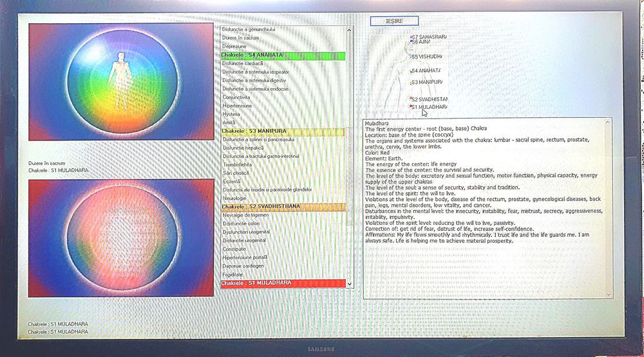644x357 pixels.
Task: Open the rainbow aura image with human figure
Action: (x=121, y=82)
